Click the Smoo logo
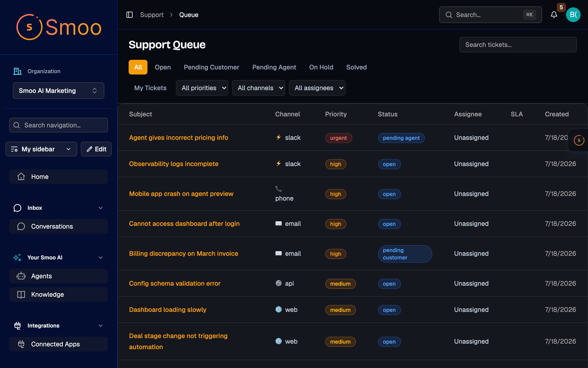This screenshot has height=368, width=588. click(59, 27)
